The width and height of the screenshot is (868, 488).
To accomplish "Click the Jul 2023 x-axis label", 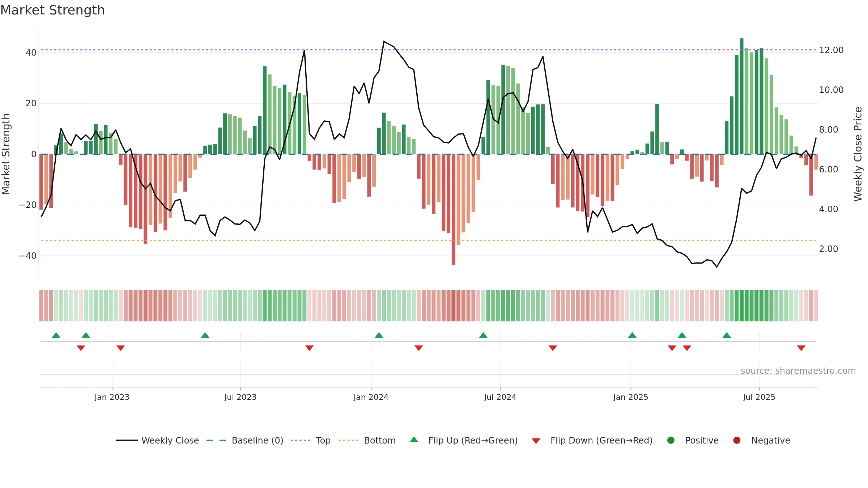I will coord(241,397).
